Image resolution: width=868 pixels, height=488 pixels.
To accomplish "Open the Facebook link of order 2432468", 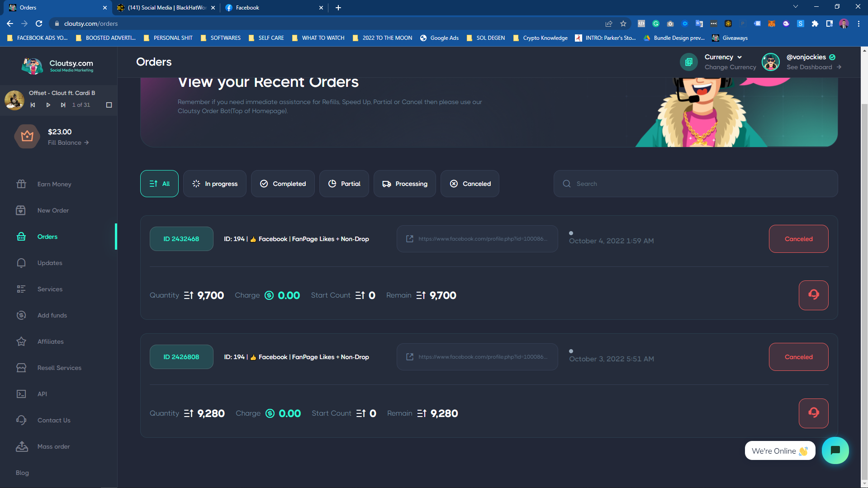I will click(477, 239).
